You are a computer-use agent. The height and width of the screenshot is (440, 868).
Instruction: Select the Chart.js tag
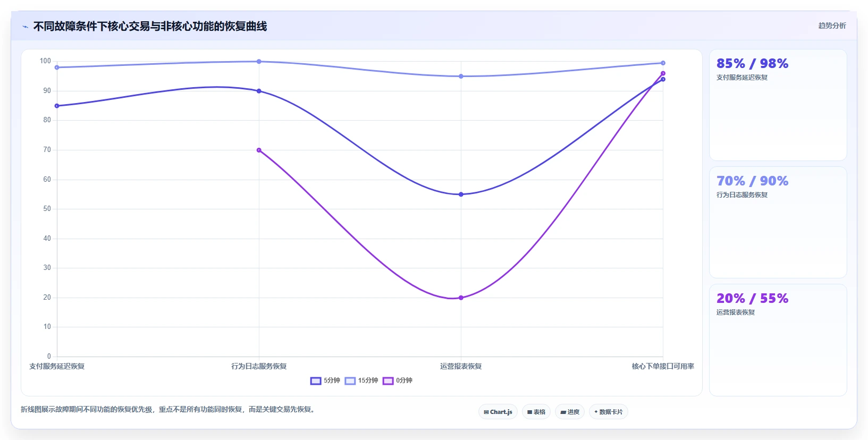point(498,412)
